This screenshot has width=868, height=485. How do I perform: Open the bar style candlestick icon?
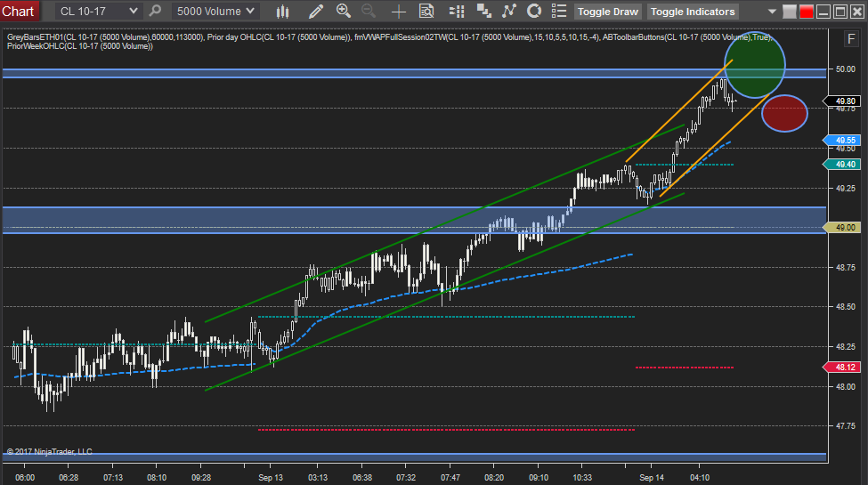click(283, 11)
